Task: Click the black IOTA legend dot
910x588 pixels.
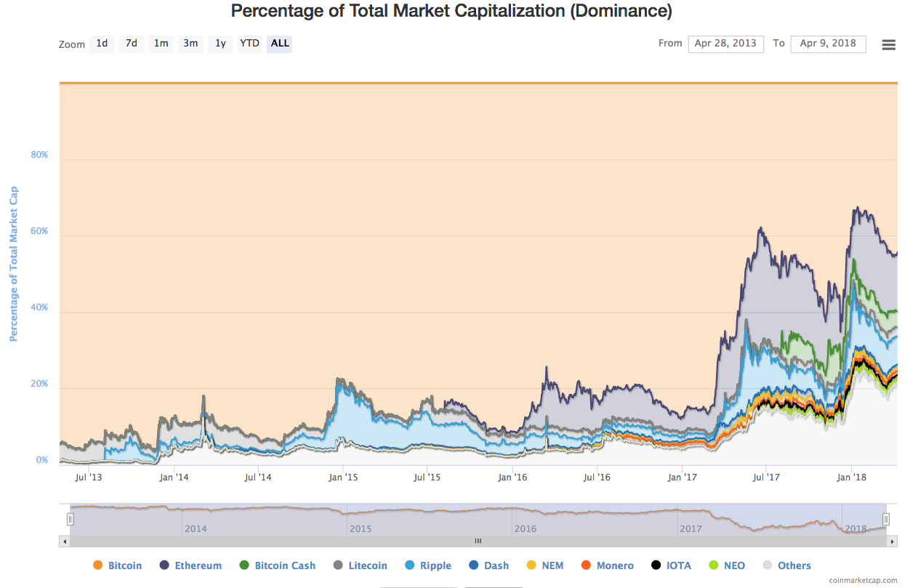Action: tap(656, 565)
